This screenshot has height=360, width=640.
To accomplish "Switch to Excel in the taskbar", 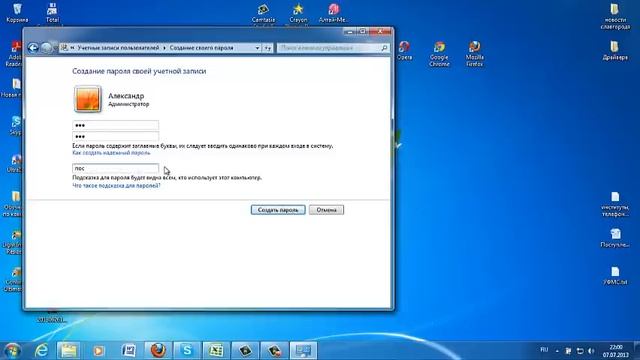I will click(x=216, y=351).
